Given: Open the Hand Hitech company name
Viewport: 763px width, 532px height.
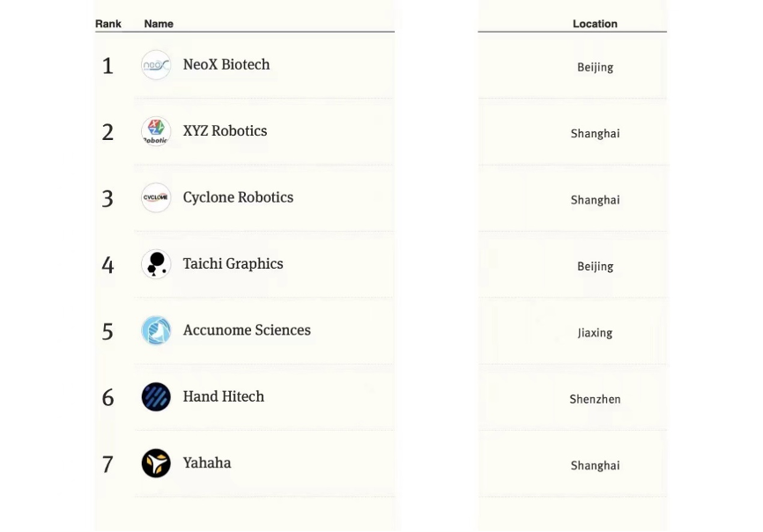Looking at the screenshot, I should [224, 397].
